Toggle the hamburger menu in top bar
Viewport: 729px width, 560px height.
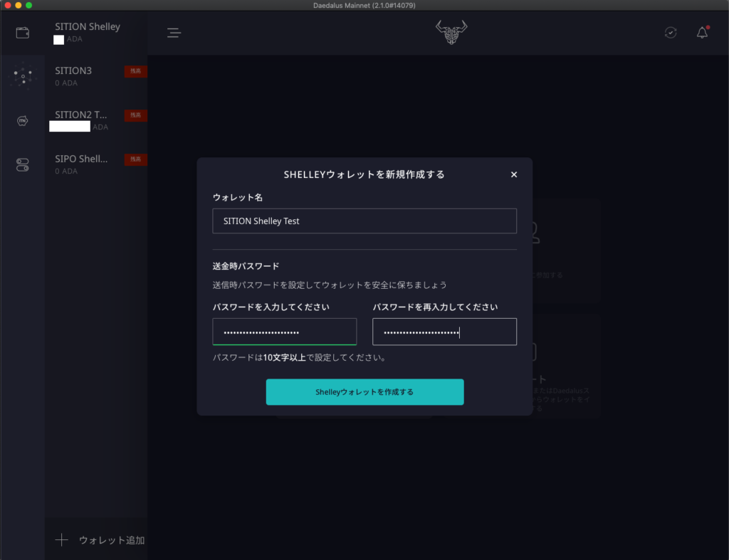point(174,33)
